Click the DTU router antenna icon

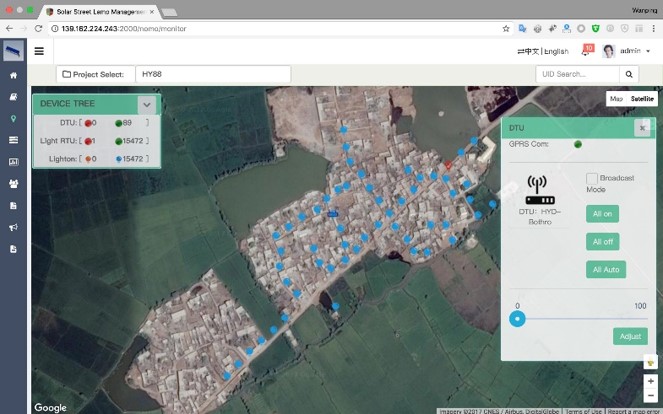pyautogui.click(x=540, y=190)
